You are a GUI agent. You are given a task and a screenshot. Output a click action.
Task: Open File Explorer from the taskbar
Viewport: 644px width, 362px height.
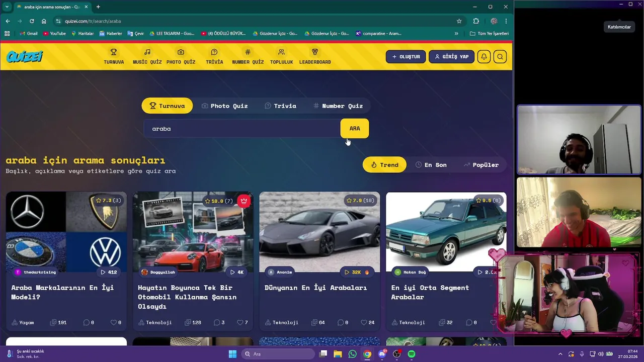(x=338, y=354)
